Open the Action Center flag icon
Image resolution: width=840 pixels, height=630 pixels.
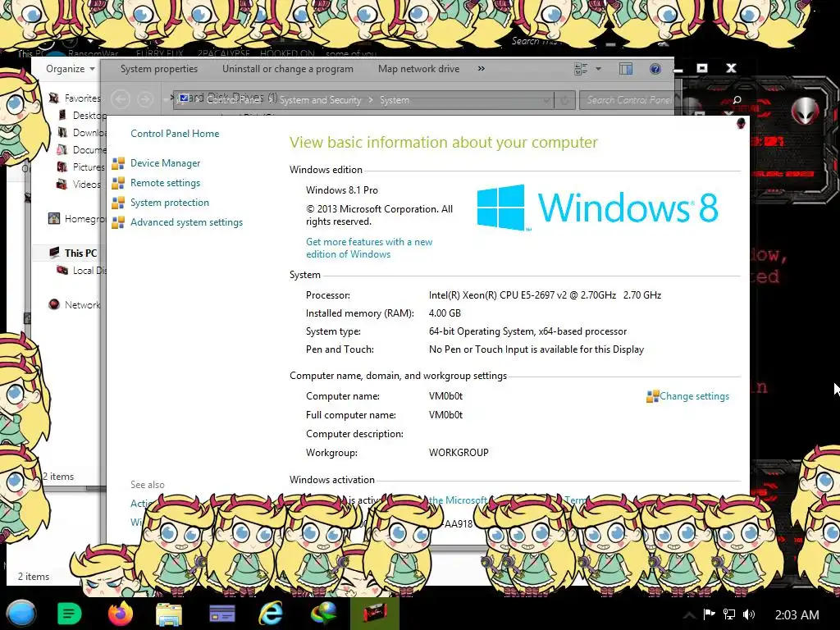click(x=710, y=614)
